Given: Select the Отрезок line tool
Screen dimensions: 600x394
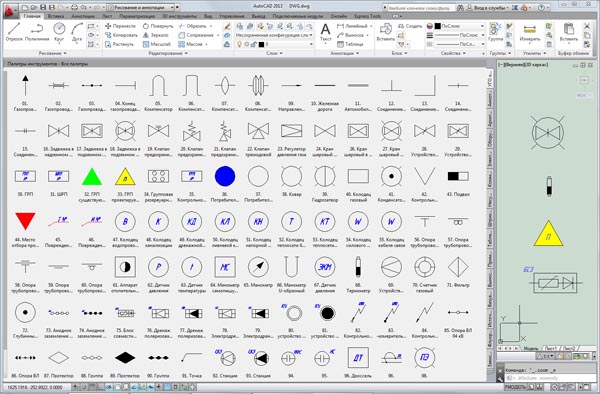Looking at the screenshot, I should click(x=14, y=32).
